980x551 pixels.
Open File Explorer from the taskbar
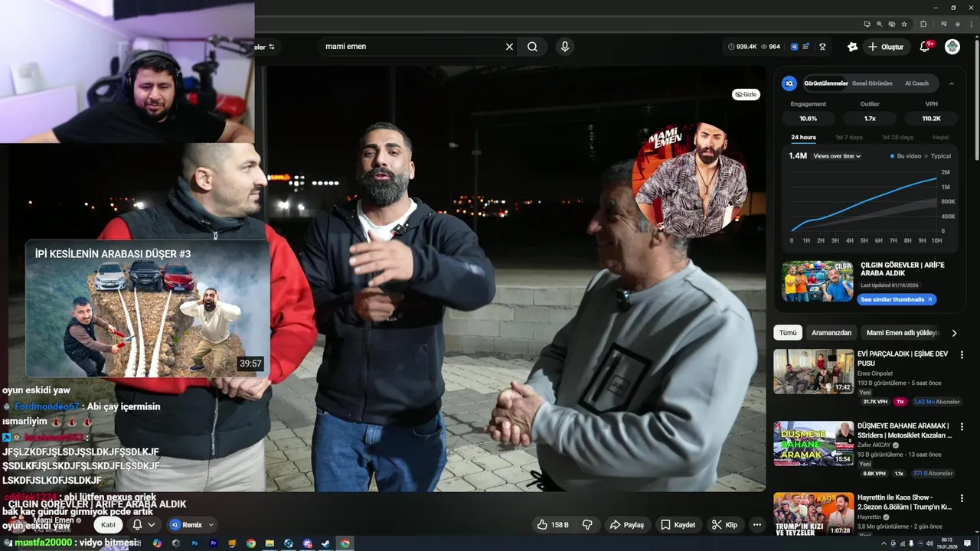click(x=269, y=543)
